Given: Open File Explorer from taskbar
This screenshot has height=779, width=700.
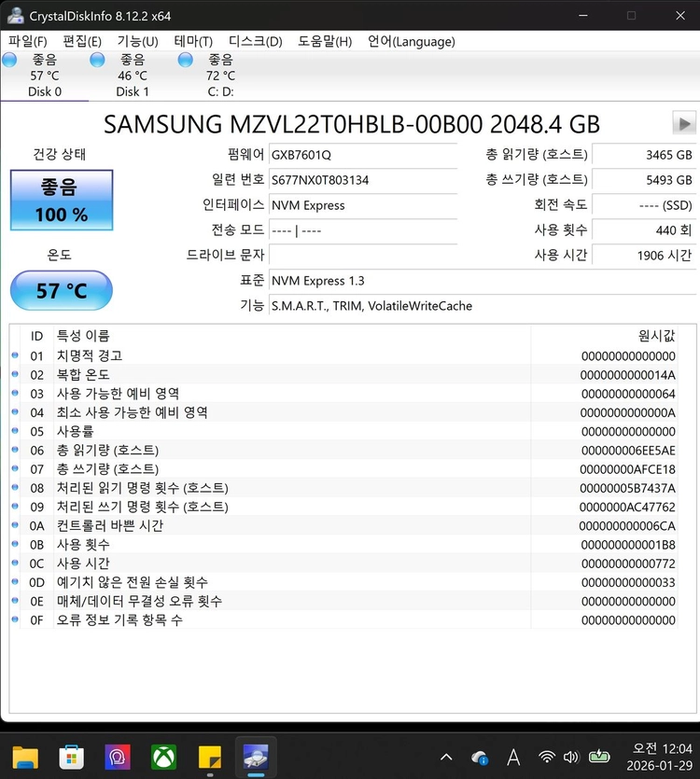Looking at the screenshot, I should click(x=25, y=758).
